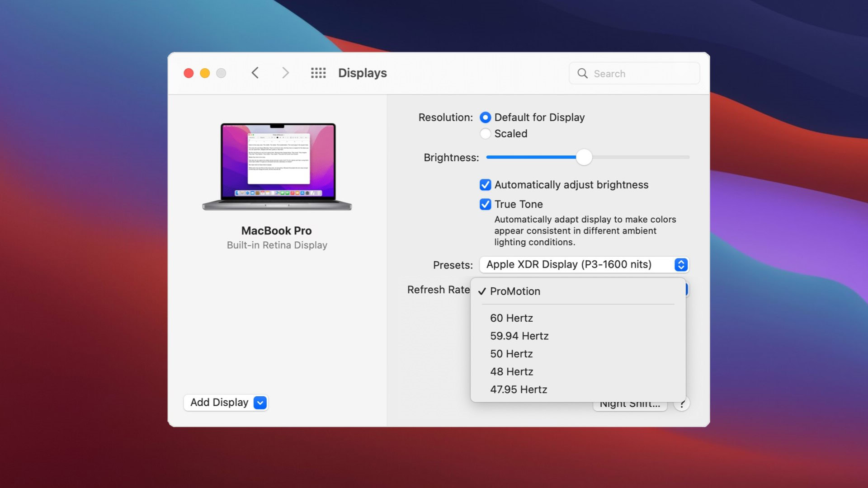868x488 pixels.
Task: Choose 47.95 Hertz refresh rate
Action: [x=519, y=389]
